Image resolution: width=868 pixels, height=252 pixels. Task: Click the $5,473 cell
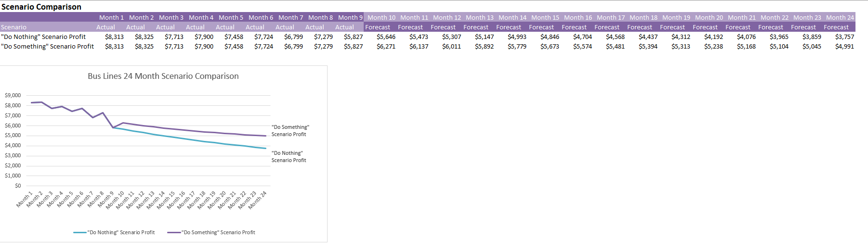pos(419,37)
